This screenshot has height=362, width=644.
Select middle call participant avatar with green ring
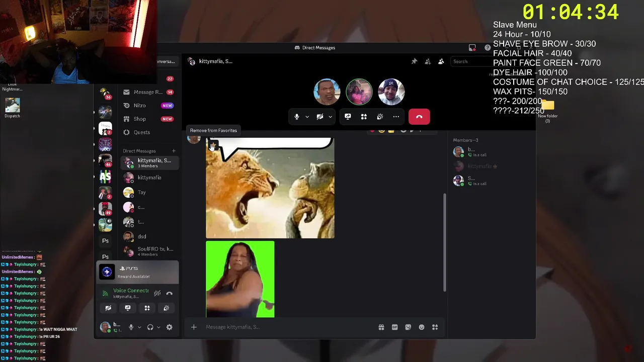(x=359, y=92)
